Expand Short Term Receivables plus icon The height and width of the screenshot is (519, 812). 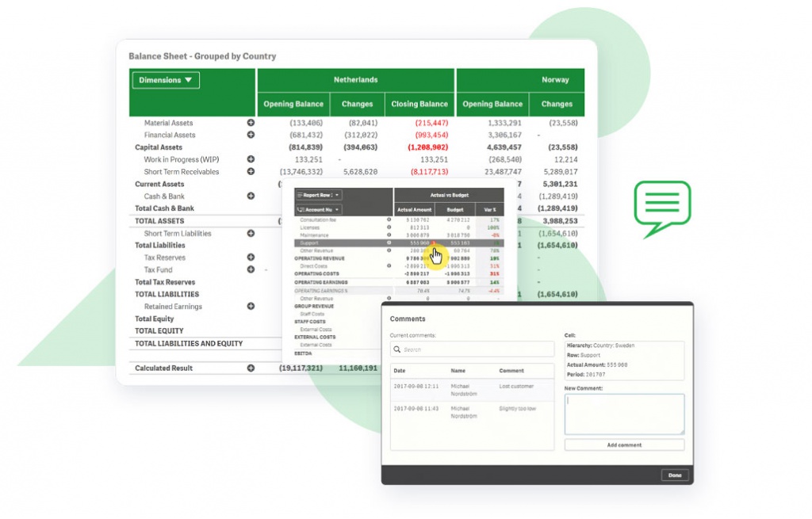(x=251, y=171)
